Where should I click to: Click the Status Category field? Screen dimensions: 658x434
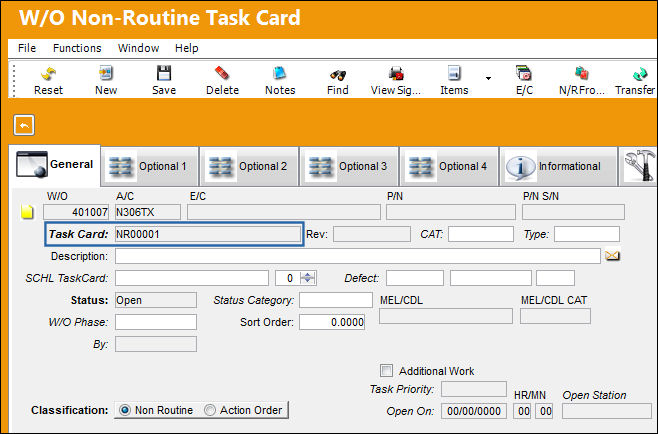(x=336, y=300)
